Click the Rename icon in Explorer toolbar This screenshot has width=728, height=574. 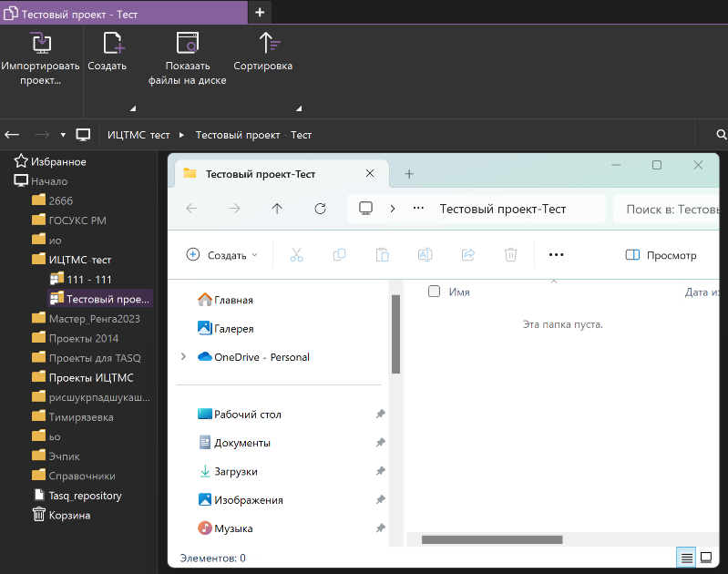[x=426, y=254]
